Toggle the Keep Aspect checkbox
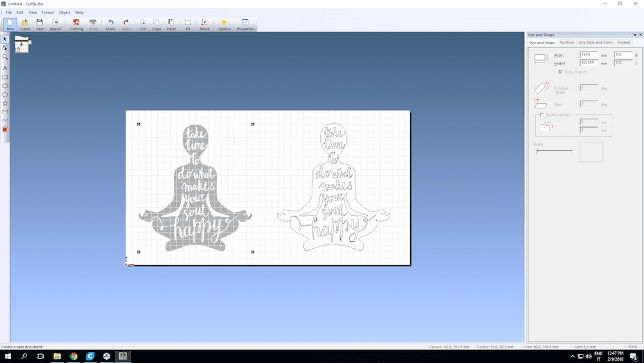Screen dimensions: 644x363 click(561, 72)
